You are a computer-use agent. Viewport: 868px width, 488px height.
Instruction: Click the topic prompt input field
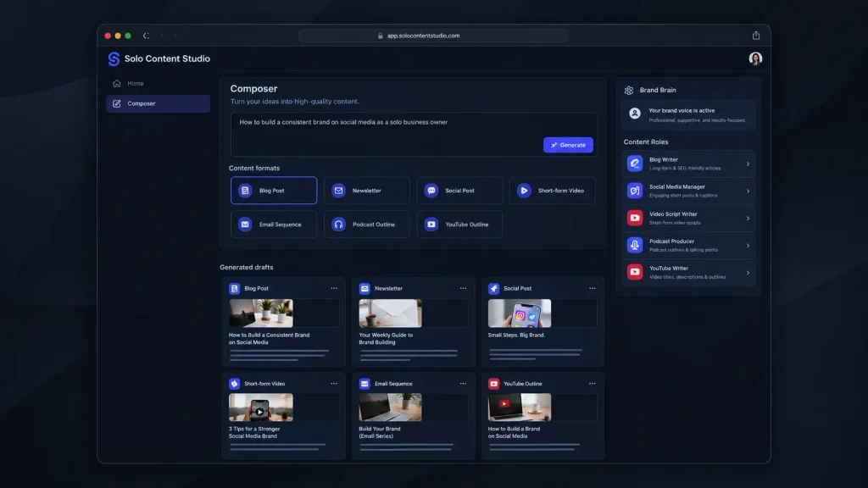click(414, 135)
